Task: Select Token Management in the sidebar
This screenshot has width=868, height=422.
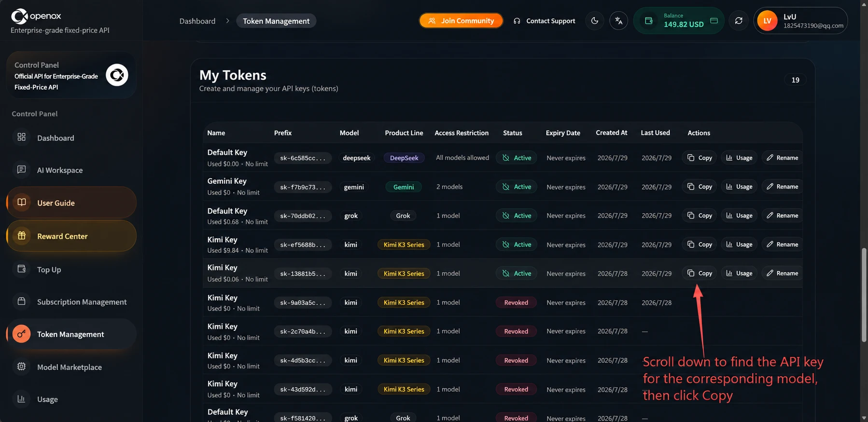Action: click(x=71, y=334)
